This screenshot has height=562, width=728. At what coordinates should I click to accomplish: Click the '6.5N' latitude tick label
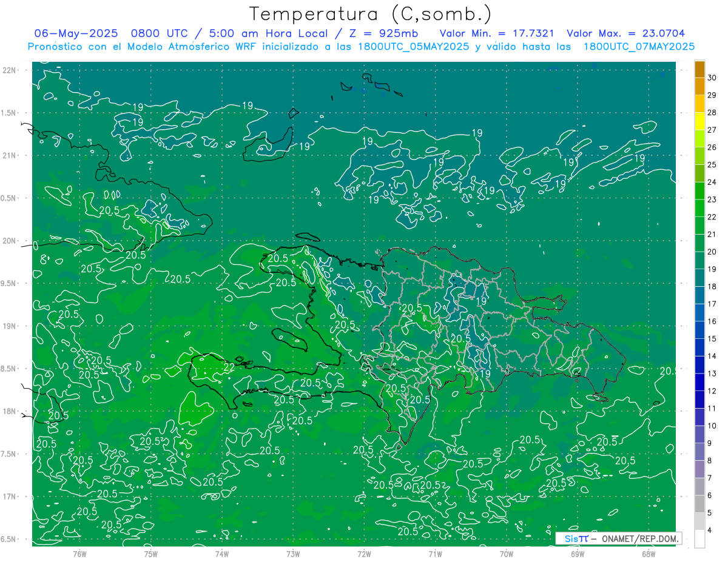click(8, 539)
